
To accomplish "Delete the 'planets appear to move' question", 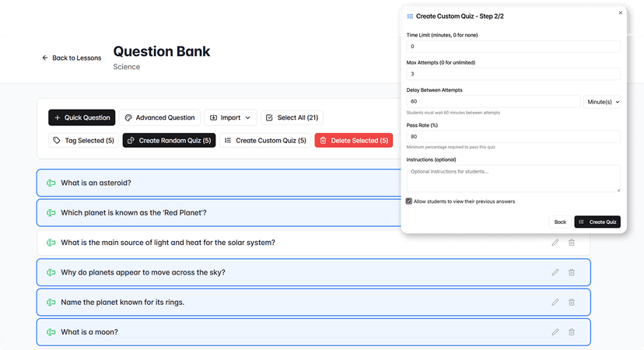I will pyautogui.click(x=572, y=272).
